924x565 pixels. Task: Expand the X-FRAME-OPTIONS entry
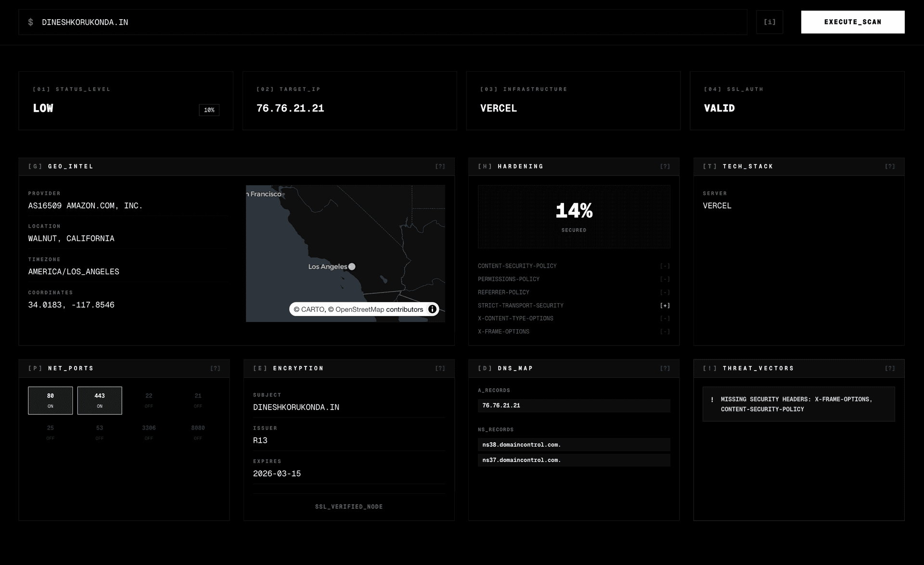[665, 331]
